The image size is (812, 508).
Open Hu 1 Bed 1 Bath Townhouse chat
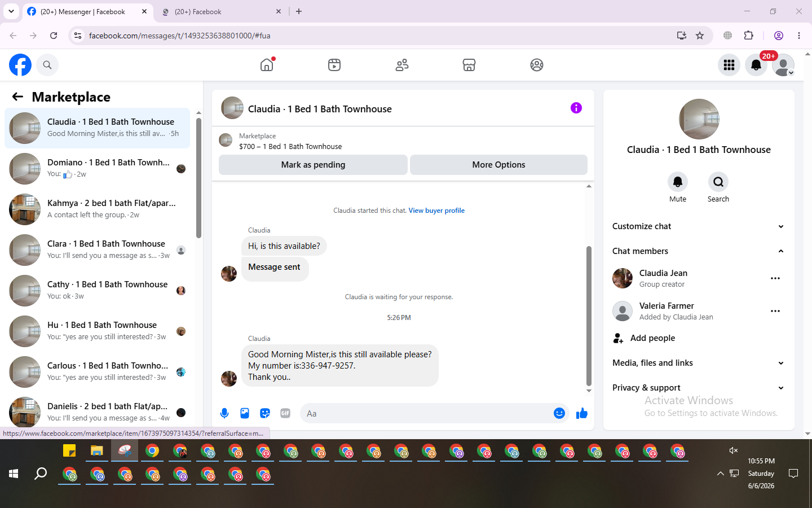97,331
